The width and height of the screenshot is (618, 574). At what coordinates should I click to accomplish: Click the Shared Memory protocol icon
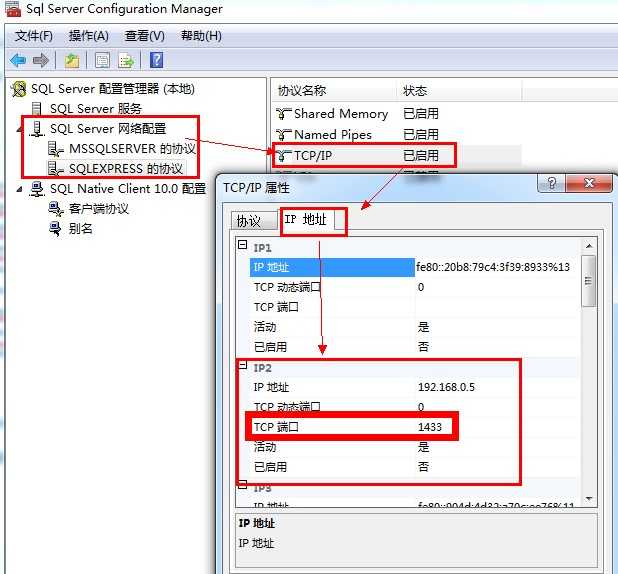click(283, 114)
